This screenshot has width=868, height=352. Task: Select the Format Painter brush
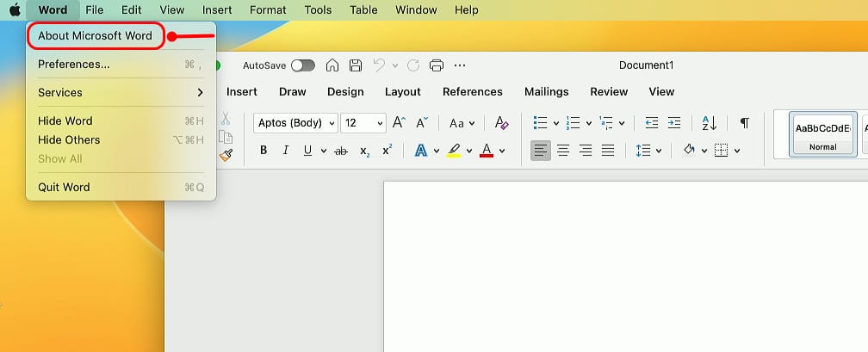pos(226,156)
